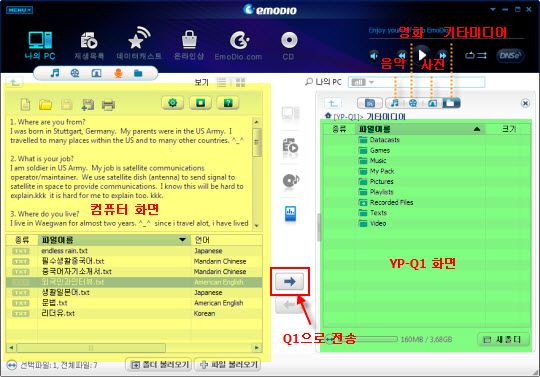The width and height of the screenshot is (540, 377).
Task: Click the computer icon in middle strip
Action: [x=290, y=114]
